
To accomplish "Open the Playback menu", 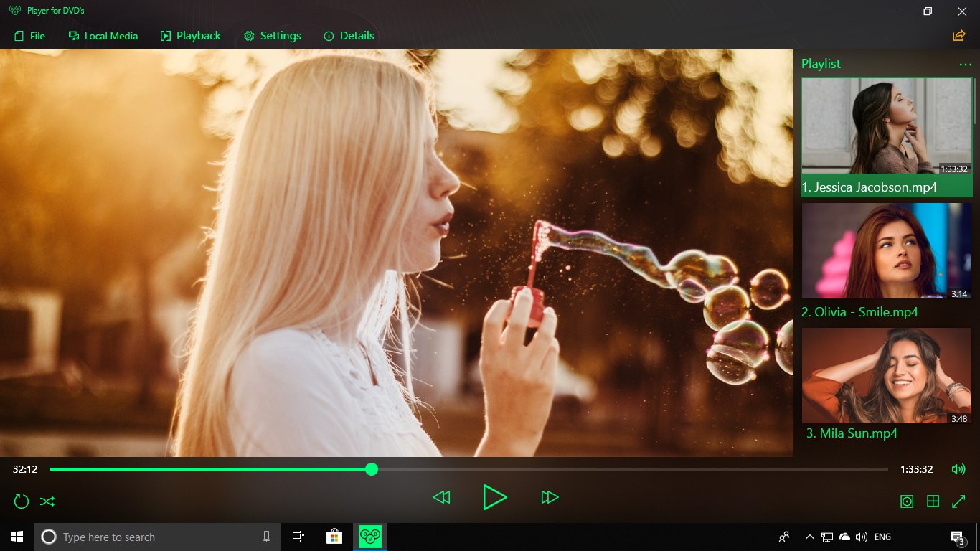I will click(x=190, y=35).
